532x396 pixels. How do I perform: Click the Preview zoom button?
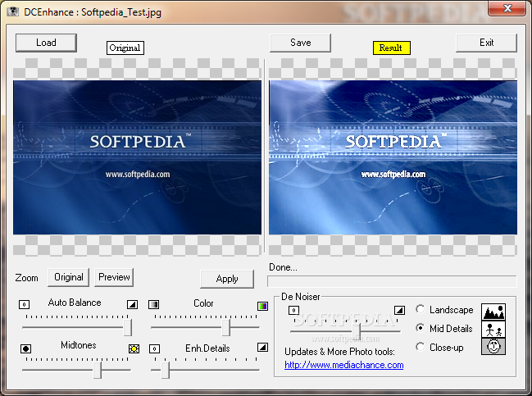pos(114,277)
